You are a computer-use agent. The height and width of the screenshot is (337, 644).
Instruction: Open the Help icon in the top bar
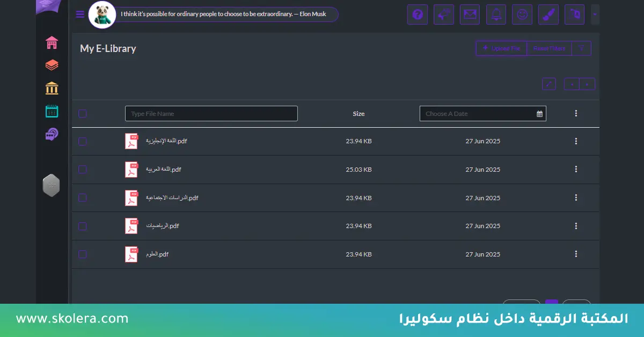pyautogui.click(x=418, y=14)
